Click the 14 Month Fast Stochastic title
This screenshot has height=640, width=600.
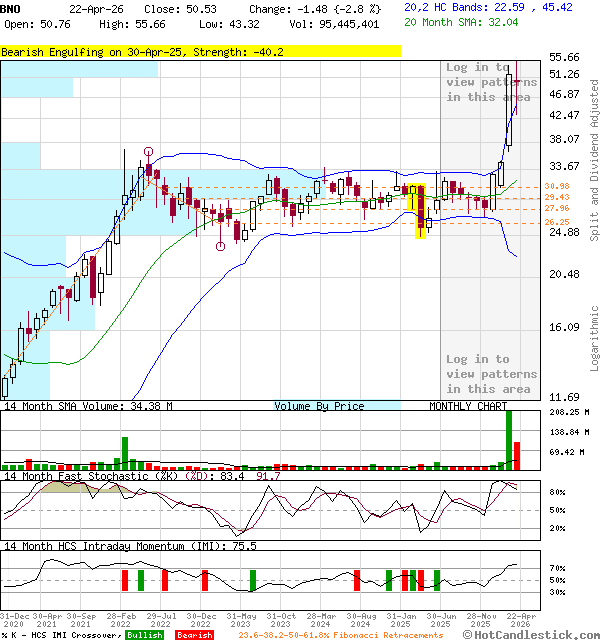[128, 476]
